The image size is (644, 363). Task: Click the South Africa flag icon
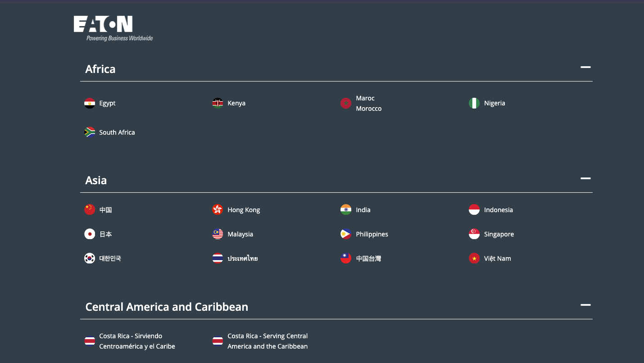tap(90, 132)
